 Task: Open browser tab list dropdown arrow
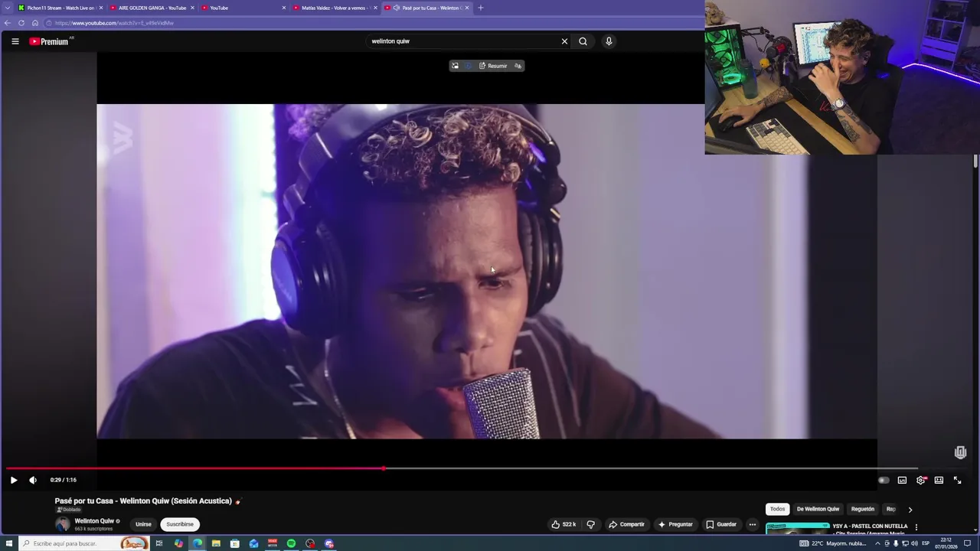pos(7,8)
